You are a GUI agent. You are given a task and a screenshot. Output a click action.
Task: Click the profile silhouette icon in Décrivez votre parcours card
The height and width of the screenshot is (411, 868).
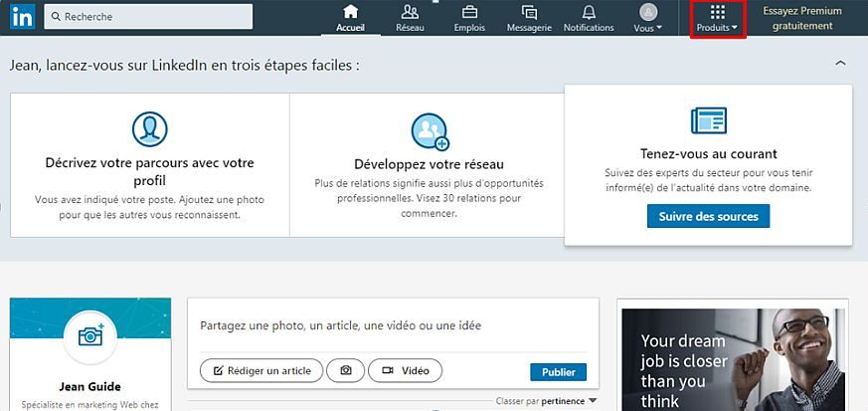(149, 129)
